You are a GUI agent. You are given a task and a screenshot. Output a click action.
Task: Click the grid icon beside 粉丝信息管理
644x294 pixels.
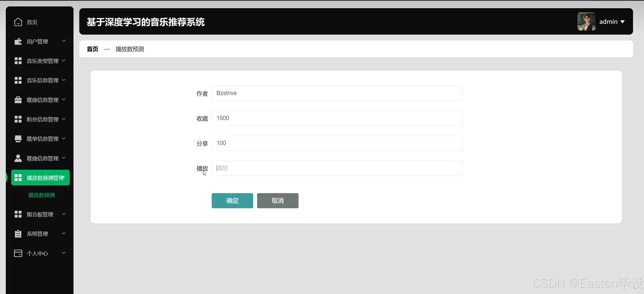click(x=18, y=119)
